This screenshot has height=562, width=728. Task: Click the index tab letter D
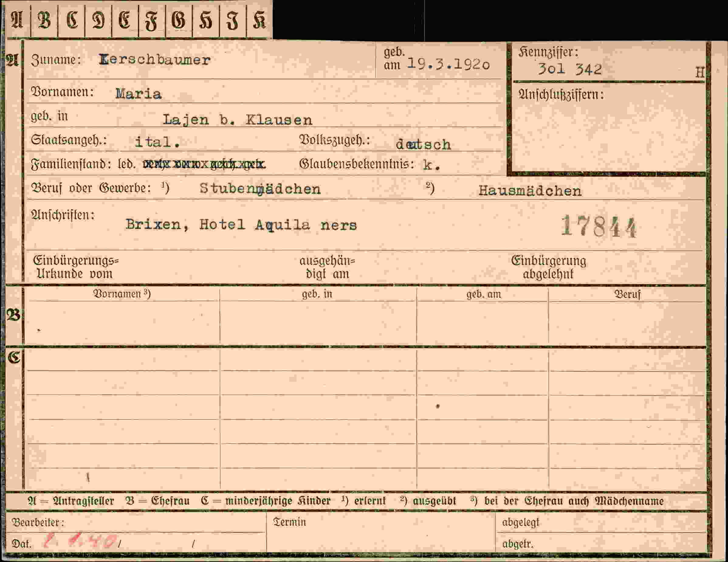pyautogui.click(x=98, y=20)
